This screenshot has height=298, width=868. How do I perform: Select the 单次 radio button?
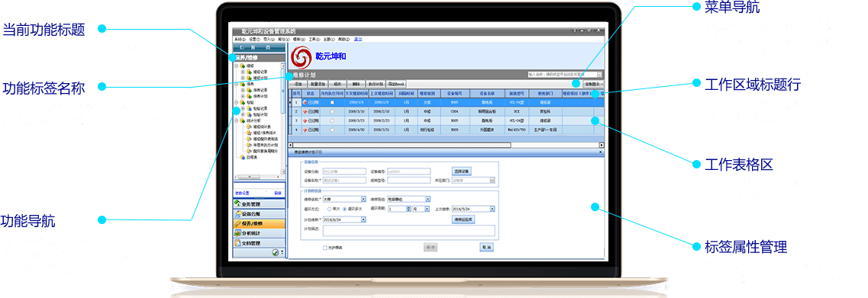pos(329,209)
